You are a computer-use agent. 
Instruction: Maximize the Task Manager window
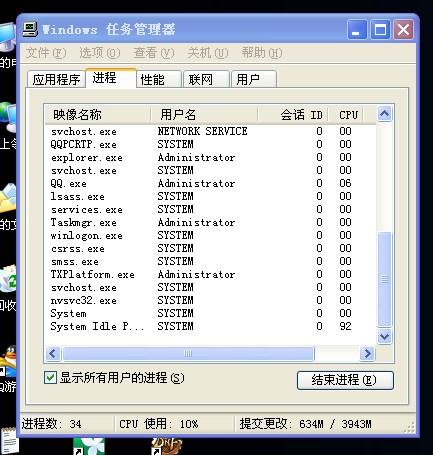[380, 30]
